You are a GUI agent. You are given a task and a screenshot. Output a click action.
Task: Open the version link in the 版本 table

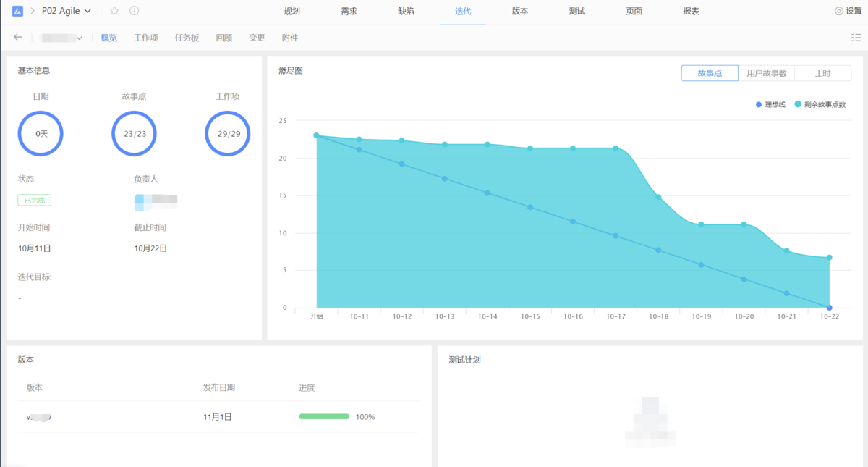(39, 416)
